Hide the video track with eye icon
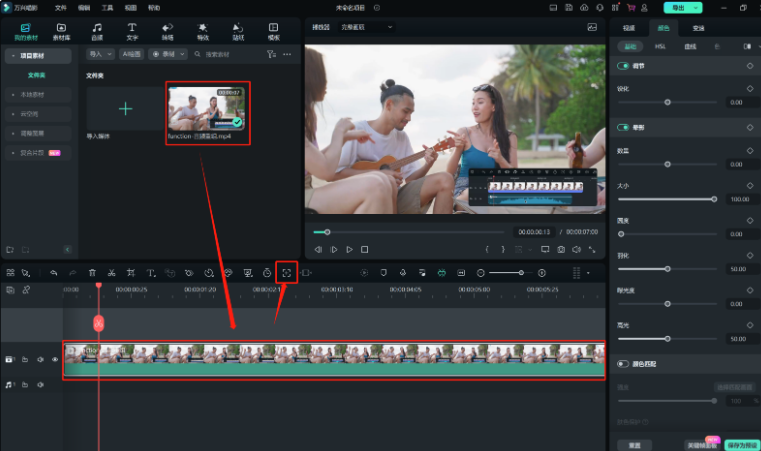The height and width of the screenshot is (451, 761). (55, 359)
